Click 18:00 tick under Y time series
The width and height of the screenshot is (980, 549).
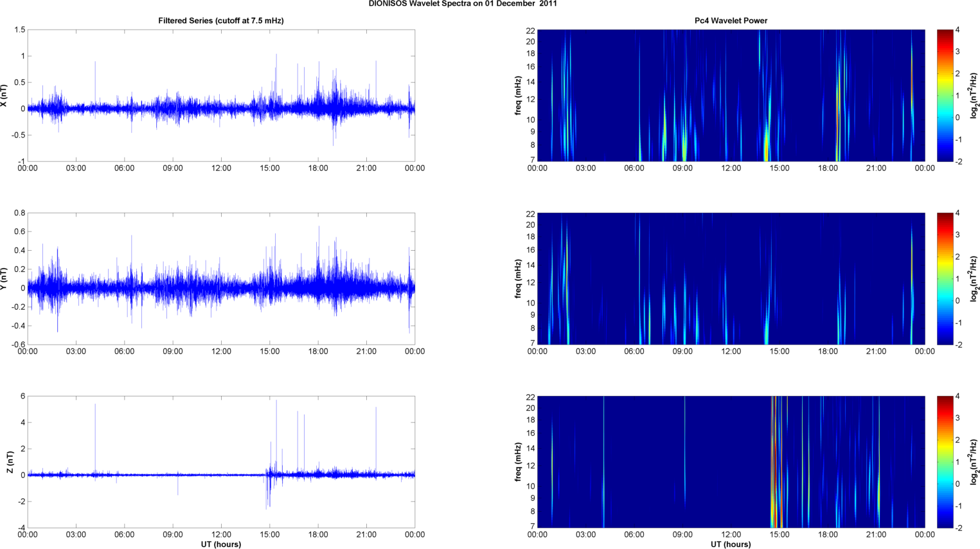(x=318, y=352)
